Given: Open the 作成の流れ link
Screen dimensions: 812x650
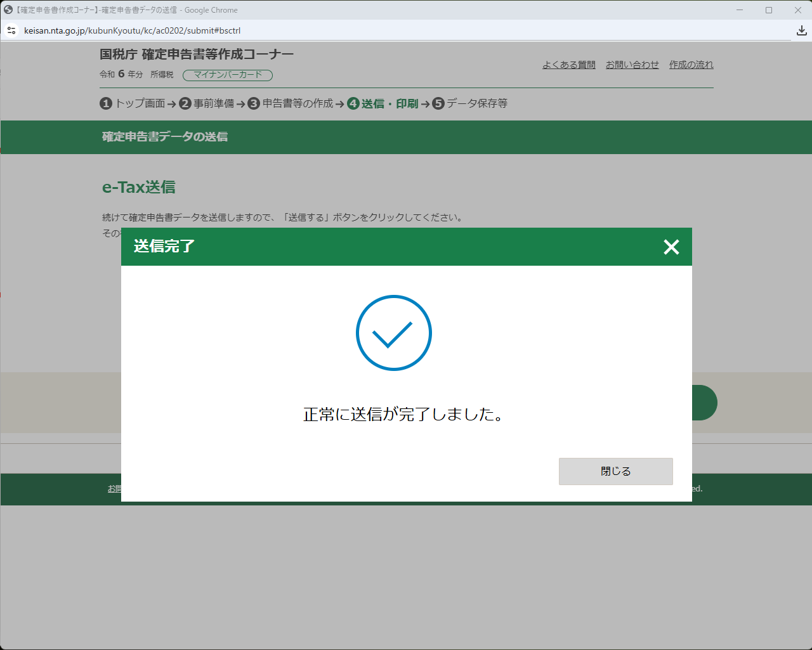Looking at the screenshot, I should pos(691,65).
